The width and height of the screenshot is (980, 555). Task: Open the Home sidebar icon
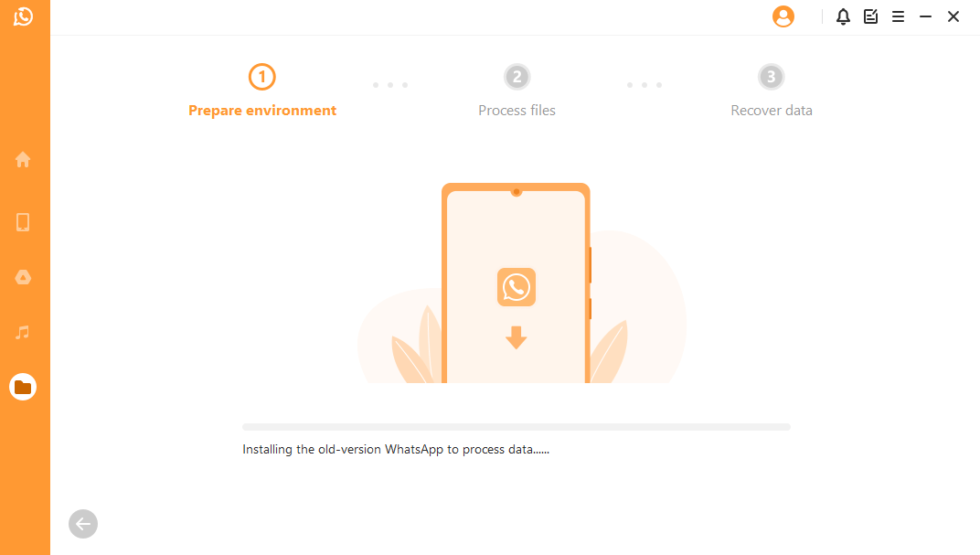(x=23, y=159)
